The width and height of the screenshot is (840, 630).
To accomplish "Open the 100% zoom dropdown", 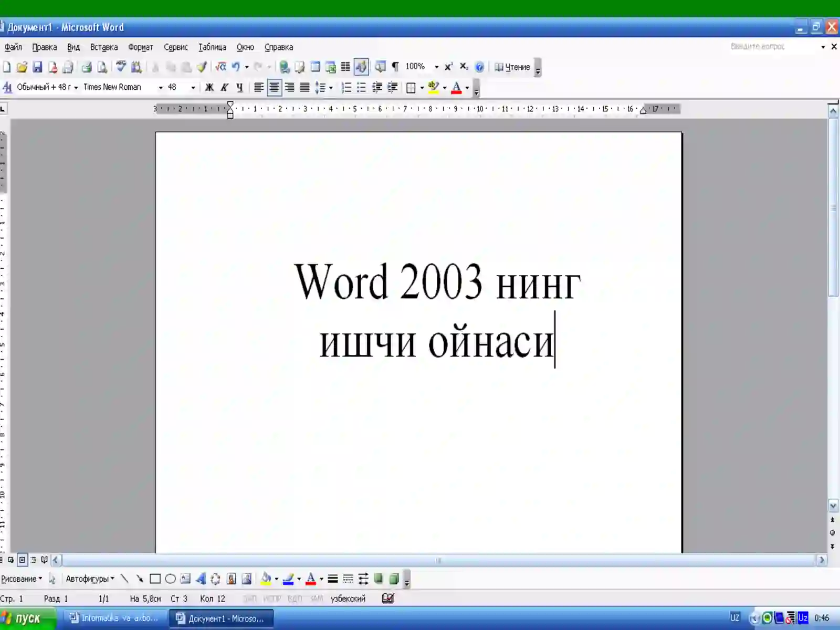I will [x=436, y=67].
